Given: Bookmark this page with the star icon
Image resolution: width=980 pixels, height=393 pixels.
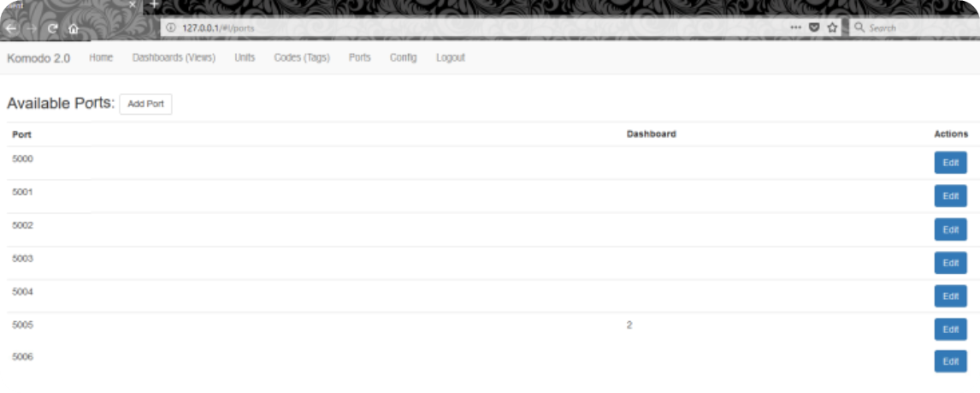Looking at the screenshot, I should point(832,27).
